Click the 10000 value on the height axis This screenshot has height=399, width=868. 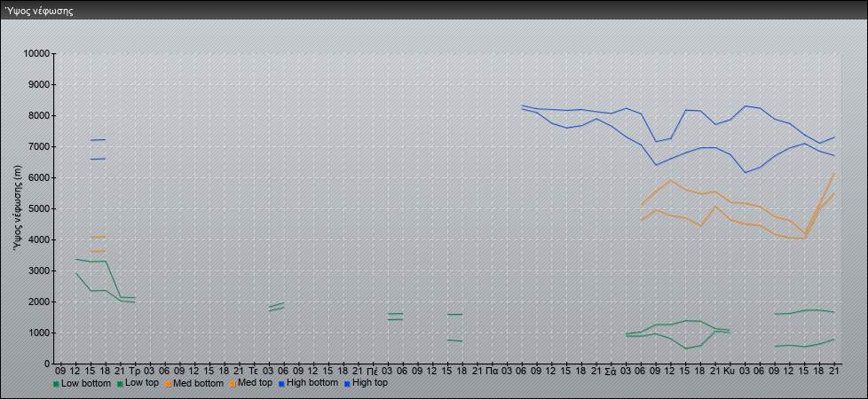(36, 54)
